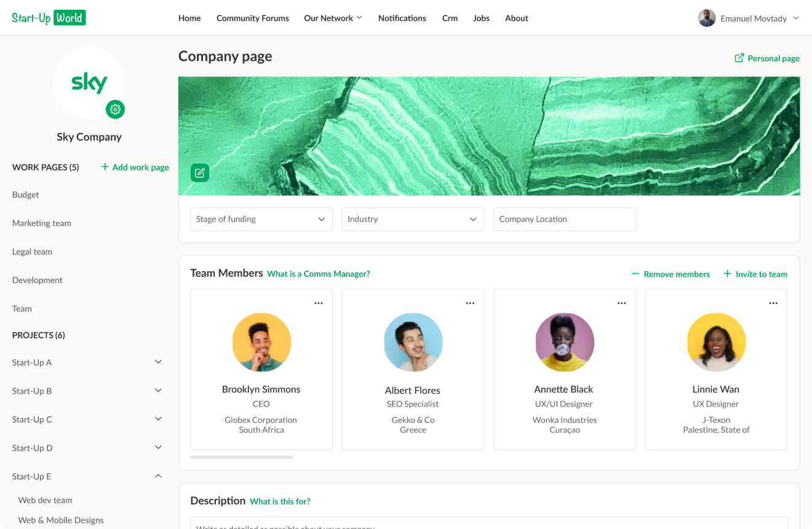Open three-dot menu on Albert Flores card
Image resolution: width=812 pixels, height=529 pixels.
click(x=470, y=303)
